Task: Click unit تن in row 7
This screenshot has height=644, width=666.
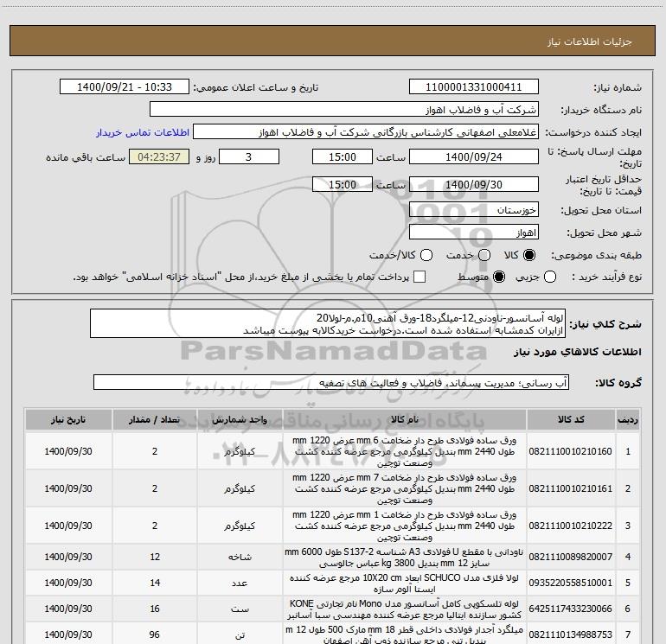Action: point(240,634)
